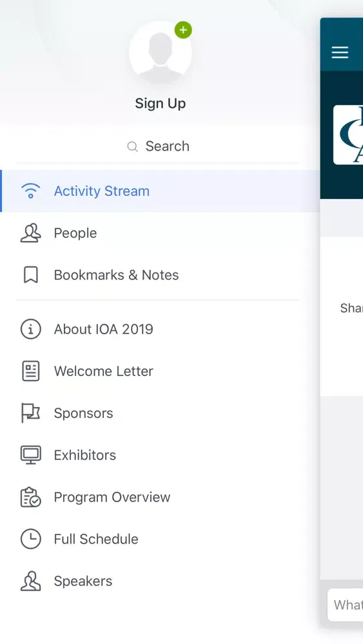Click the Search field

click(158, 146)
